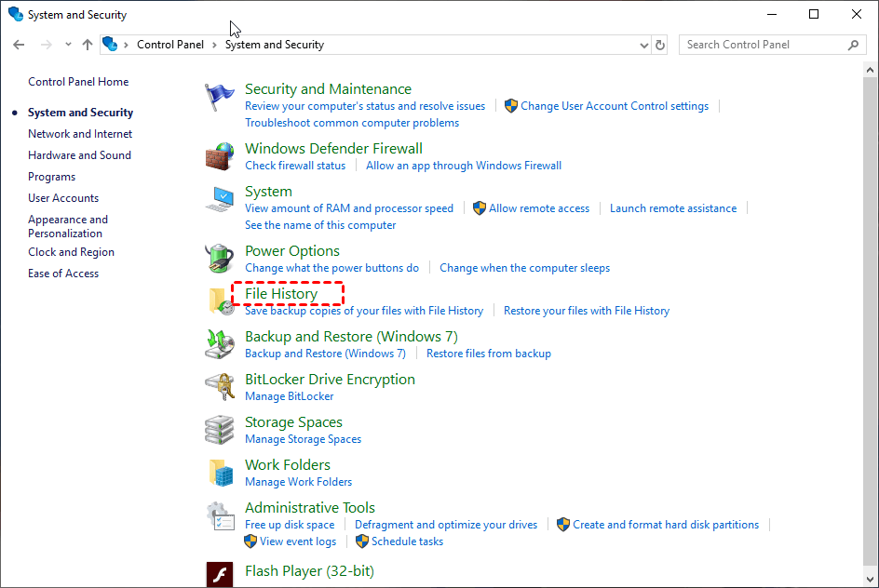Click Troubleshoot common computer problems
The image size is (879, 588).
(352, 123)
